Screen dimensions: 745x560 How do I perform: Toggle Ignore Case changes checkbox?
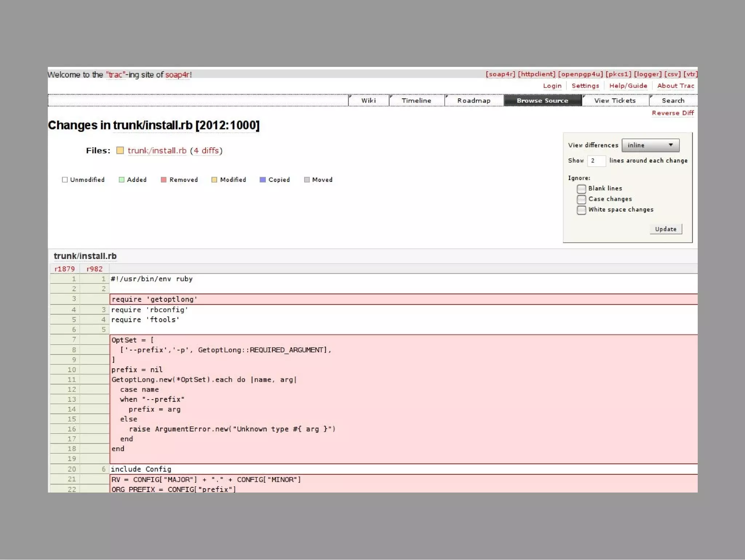pyautogui.click(x=581, y=199)
